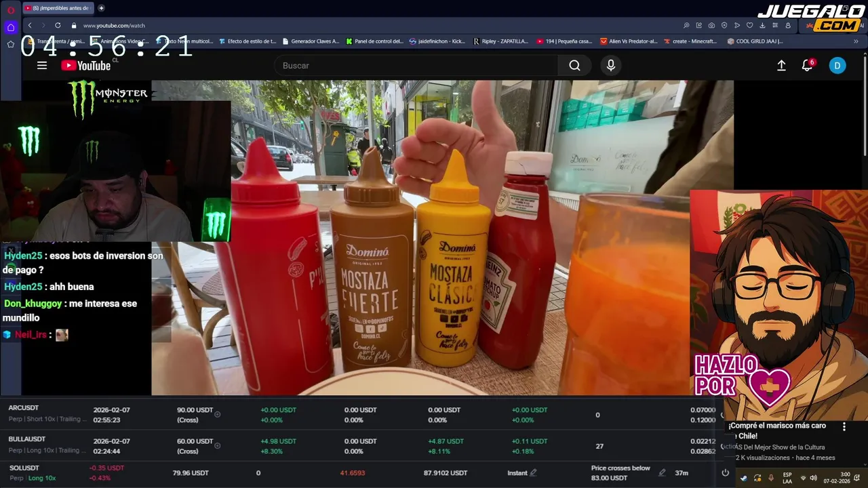Edit price-crosses-below trigger pencil icon

[662, 473]
